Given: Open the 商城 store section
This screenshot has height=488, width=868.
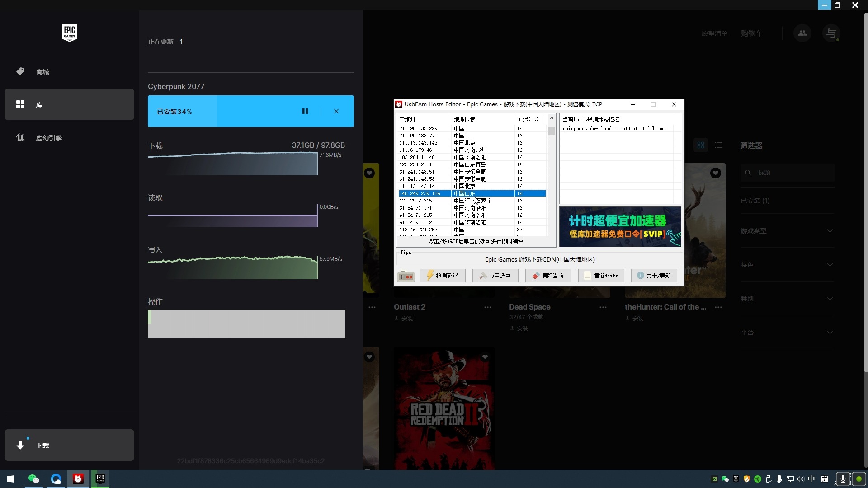Looking at the screenshot, I should [69, 72].
